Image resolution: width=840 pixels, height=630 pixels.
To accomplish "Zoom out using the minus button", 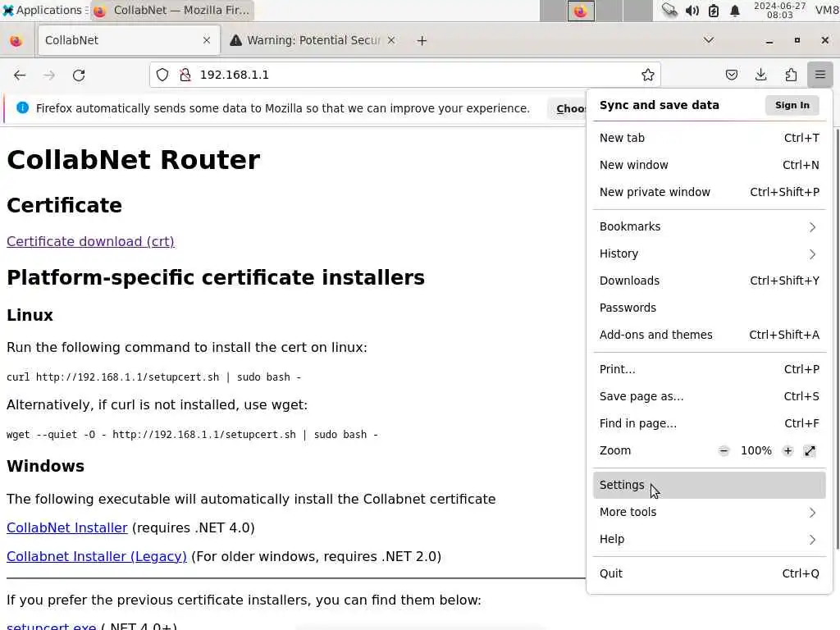I will tap(724, 451).
